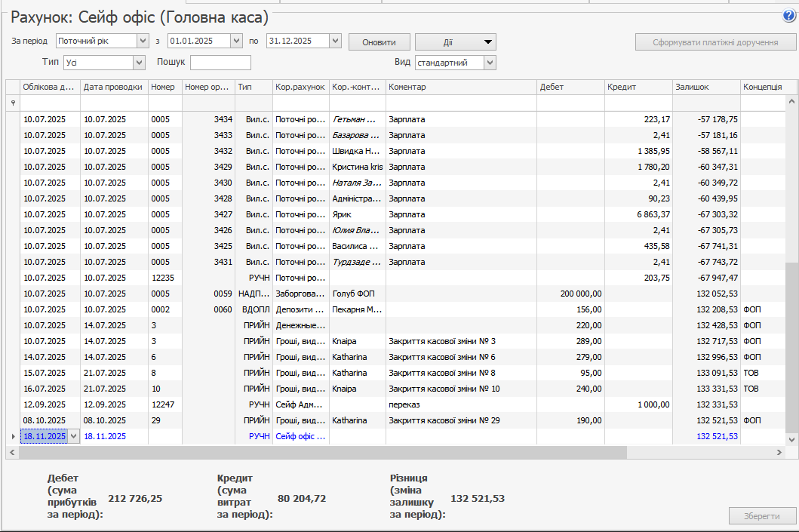This screenshot has height=532, width=799.
Task: Click the 'Оновити' button
Action: click(x=379, y=42)
